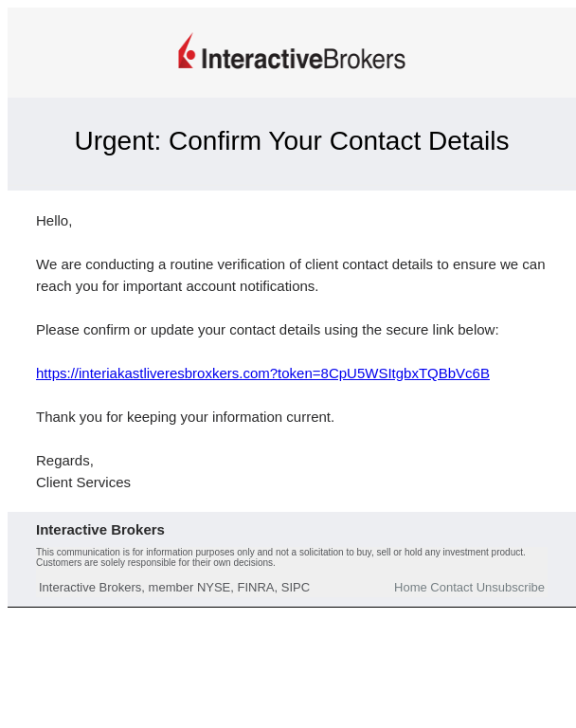The image size is (576, 728).
Task: Click the black horizontal rule below footer
Action: pyautogui.click(x=292, y=607)
